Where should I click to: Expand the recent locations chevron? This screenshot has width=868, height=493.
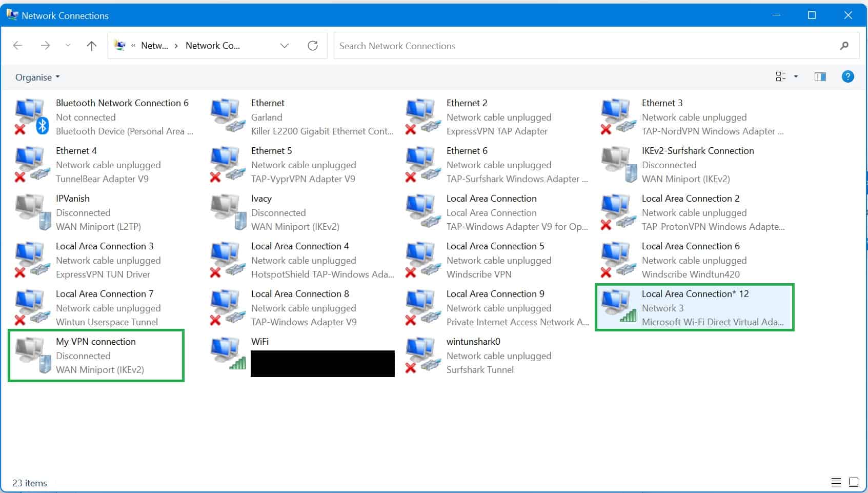click(x=68, y=46)
